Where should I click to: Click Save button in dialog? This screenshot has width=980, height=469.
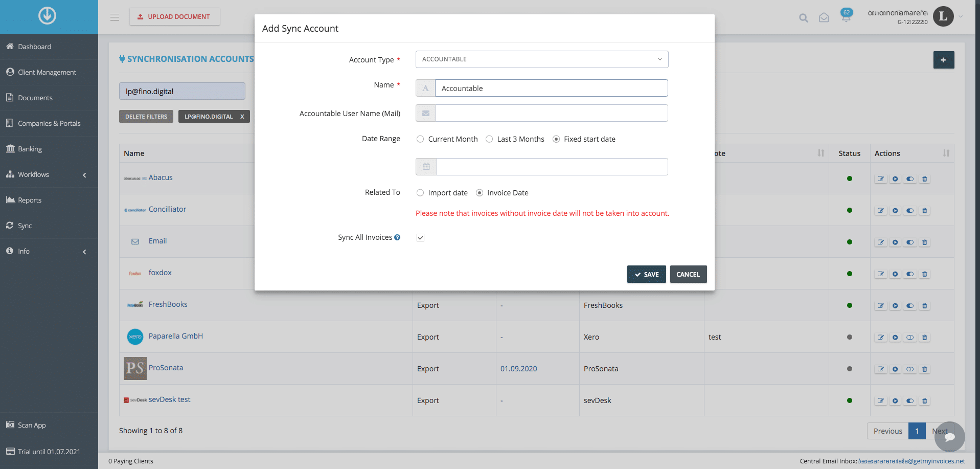coord(647,274)
